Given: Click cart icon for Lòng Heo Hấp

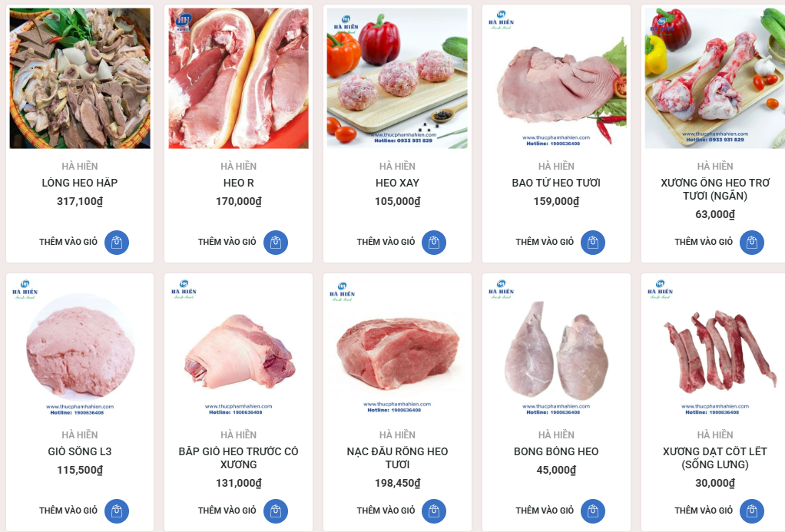Looking at the screenshot, I should click(x=117, y=243).
